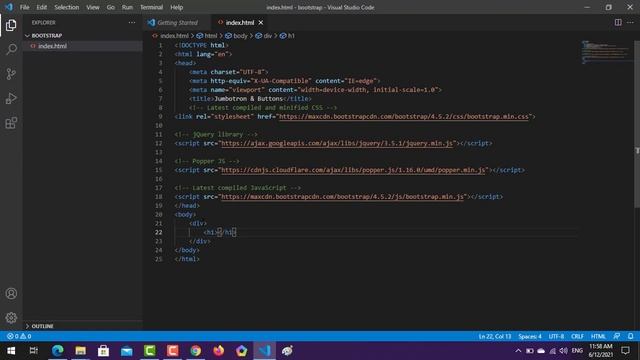Open Task View on taskbar

tap(34, 351)
